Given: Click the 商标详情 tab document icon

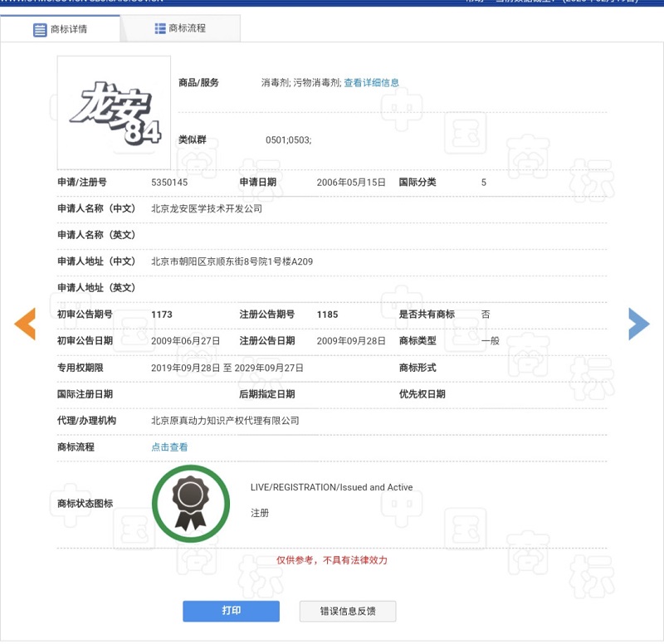Looking at the screenshot, I should click(40, 30).
